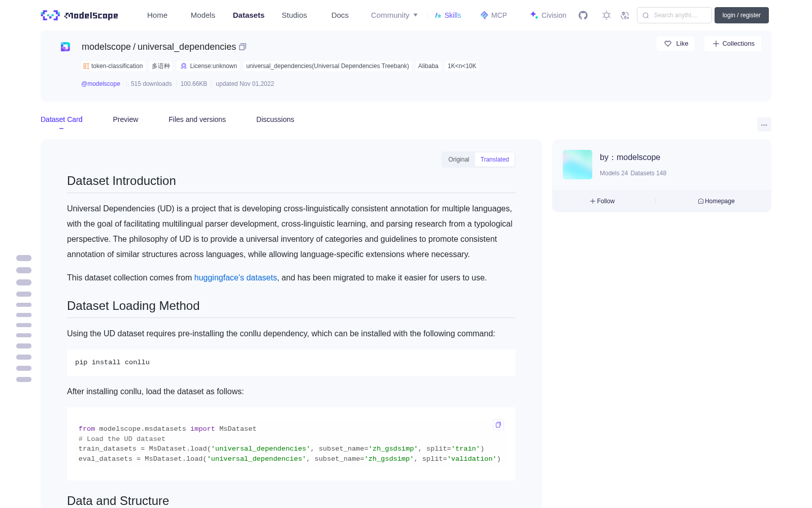The image size is (812, 508).
Task: Click the Like button
Action: [x=675, y=44]
